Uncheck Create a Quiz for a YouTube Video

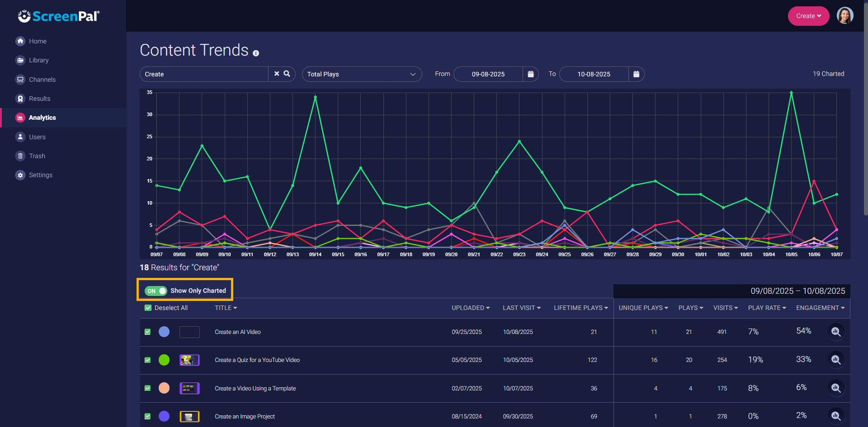tap(147, 360)
